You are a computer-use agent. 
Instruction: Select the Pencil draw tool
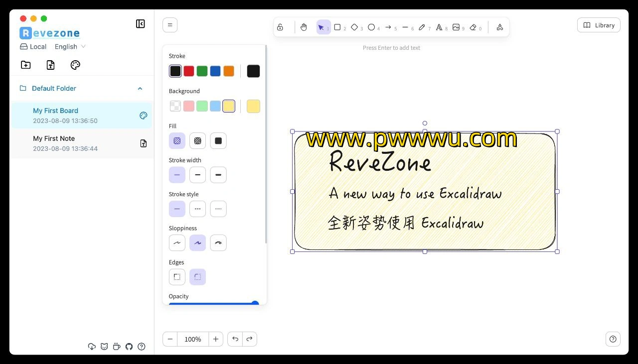(x=425, y=27)
